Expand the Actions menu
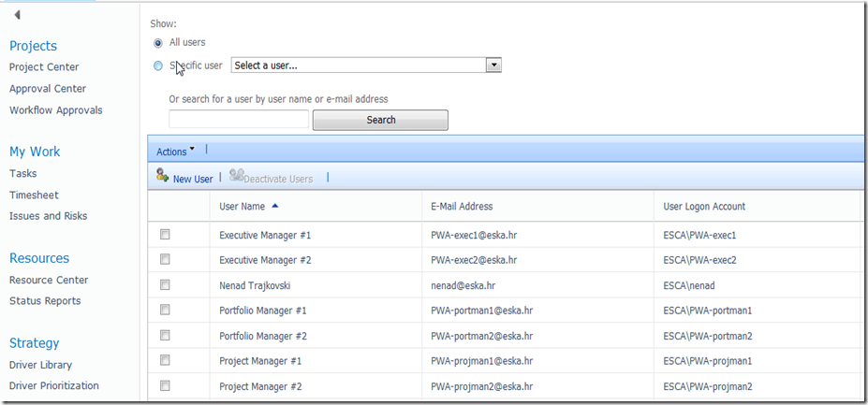Screen dimensions: 868x405 pyautogui.click(x=176, y=151)
